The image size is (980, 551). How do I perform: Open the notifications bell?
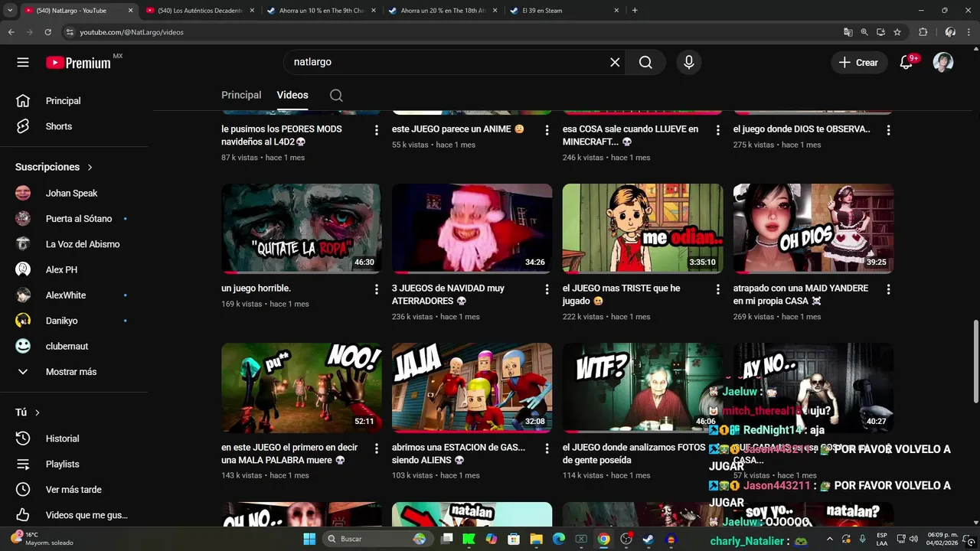(x=906, y=63)
